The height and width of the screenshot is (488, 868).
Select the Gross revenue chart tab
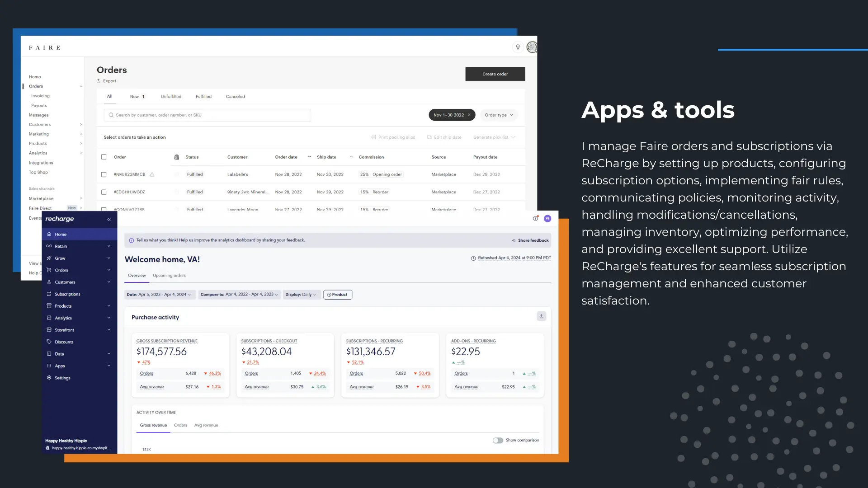click(x=153, y=425)
